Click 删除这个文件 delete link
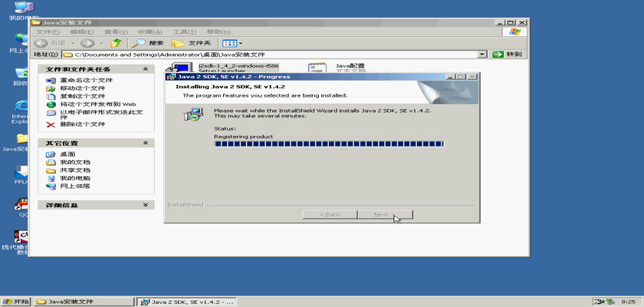 click(x=83, y=124)
